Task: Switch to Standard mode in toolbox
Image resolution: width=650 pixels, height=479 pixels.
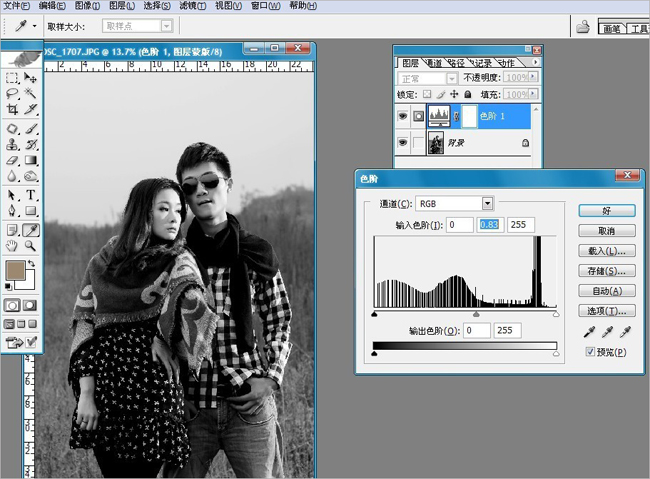Action: click(x=12, y=306)
